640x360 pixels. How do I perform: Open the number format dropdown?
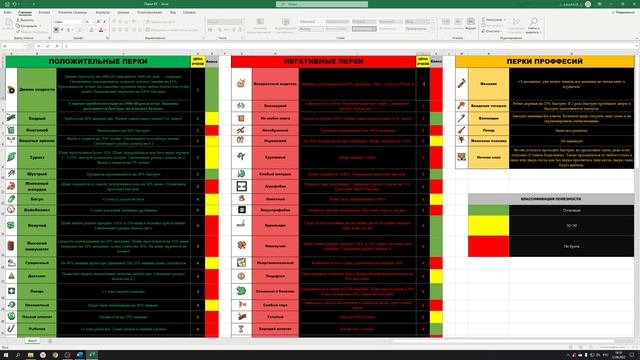242,22
